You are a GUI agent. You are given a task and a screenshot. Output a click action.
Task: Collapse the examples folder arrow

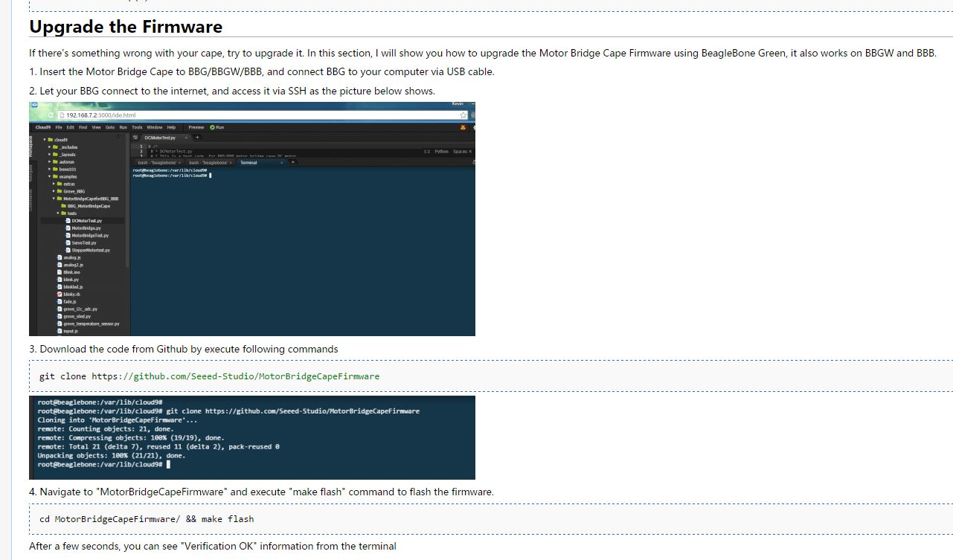tap(50, 177)
